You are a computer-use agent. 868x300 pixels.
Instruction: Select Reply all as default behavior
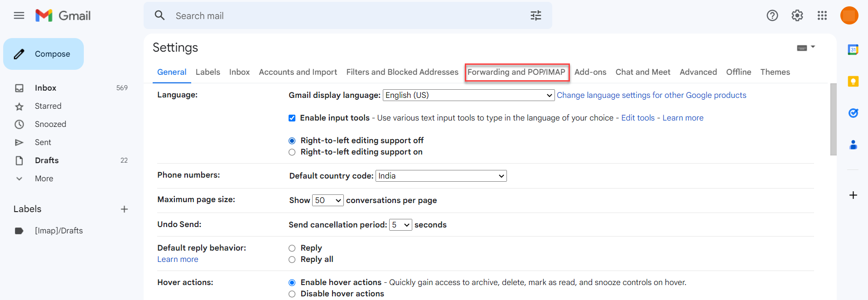click(292, 260)
